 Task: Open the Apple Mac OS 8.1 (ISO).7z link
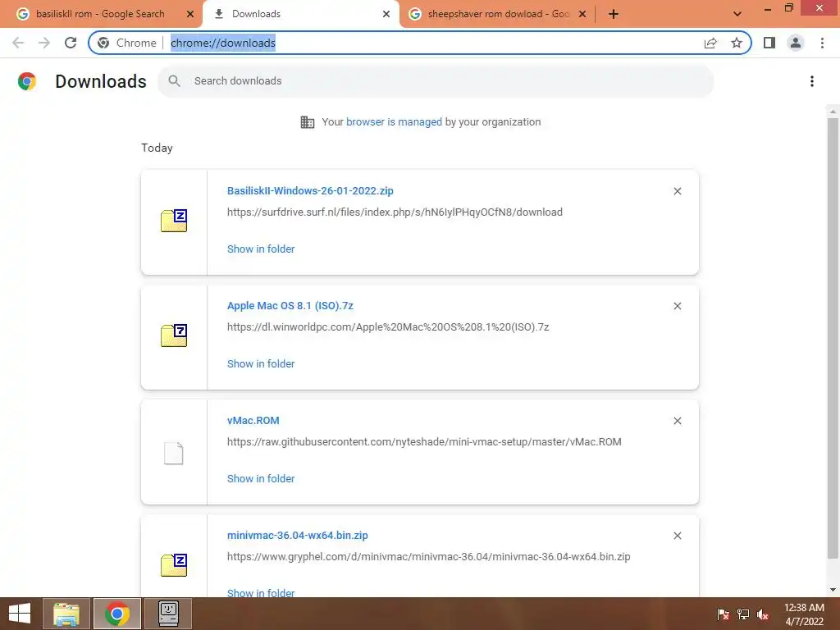click(x=290, y=305)
